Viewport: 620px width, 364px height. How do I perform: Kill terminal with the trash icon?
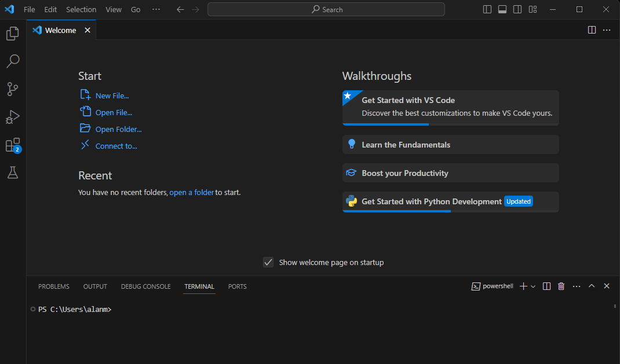coord(561,286)
